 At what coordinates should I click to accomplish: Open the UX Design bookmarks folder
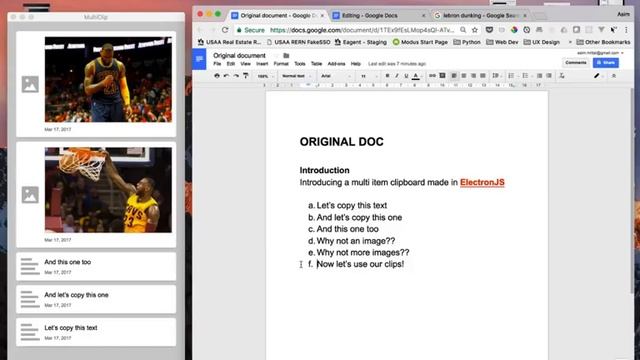click(x=541, y=42)
